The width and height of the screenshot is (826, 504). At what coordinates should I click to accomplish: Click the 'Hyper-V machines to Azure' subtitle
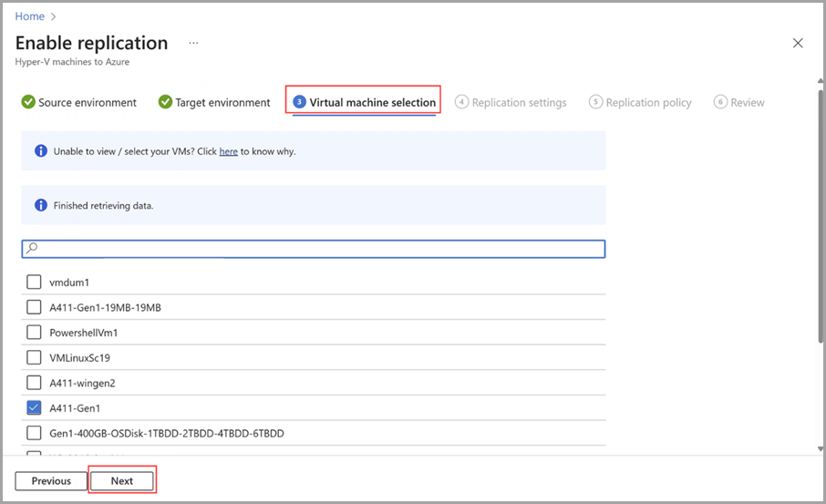pos(72,62)
